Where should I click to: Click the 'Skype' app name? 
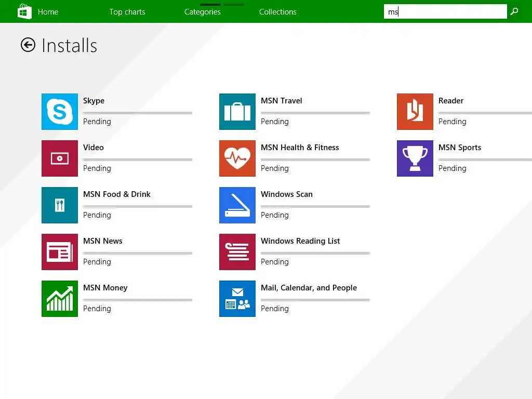click(x=94, y=101)
